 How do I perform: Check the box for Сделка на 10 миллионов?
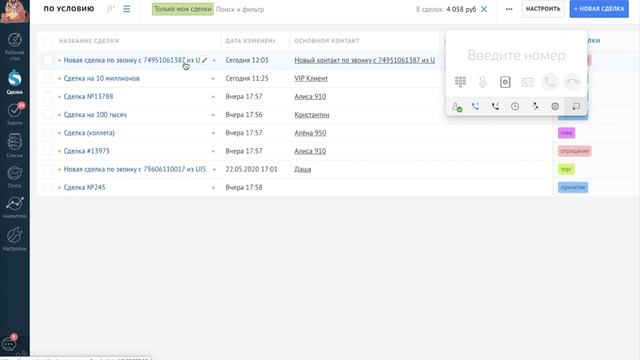click(48, 78)
